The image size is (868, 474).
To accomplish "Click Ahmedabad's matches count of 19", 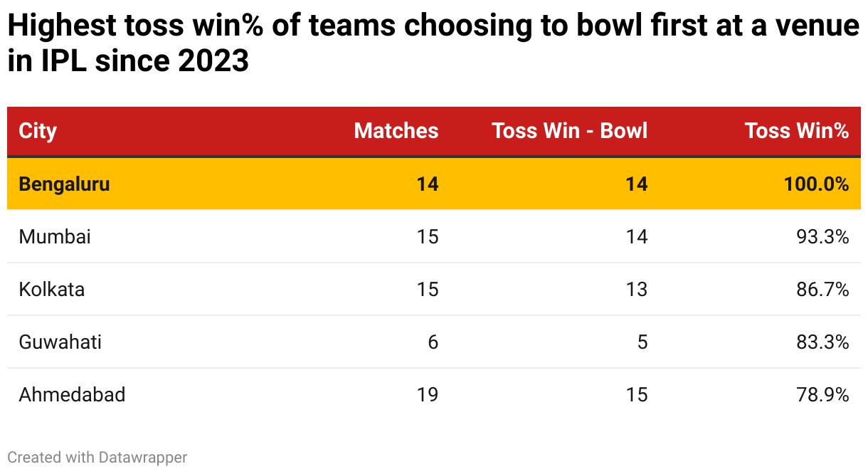I will click(428, 394).
